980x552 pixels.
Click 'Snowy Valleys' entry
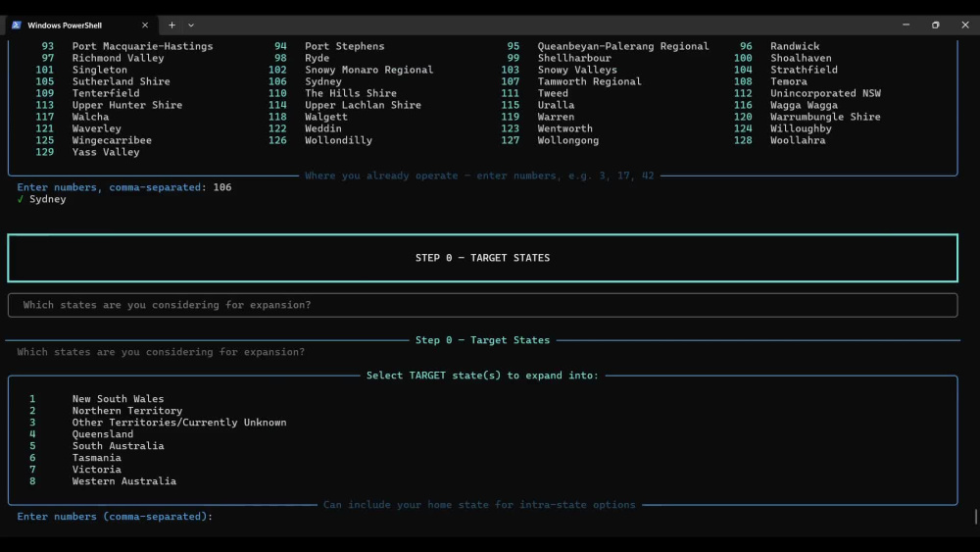tap(577, 70)
